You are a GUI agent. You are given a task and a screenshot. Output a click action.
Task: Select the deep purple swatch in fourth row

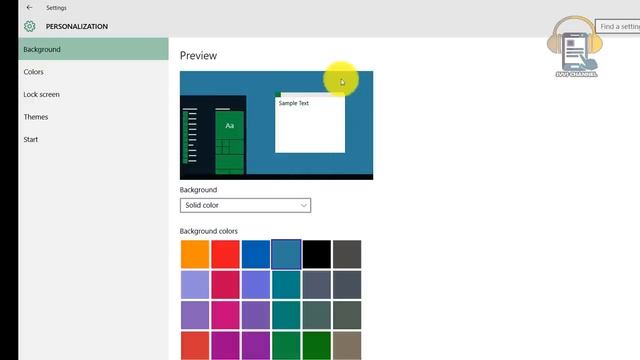pos(256,345)
